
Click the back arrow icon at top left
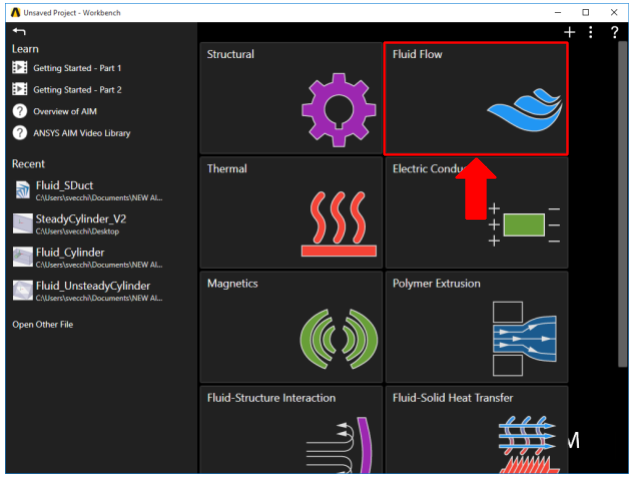[19, 31]
